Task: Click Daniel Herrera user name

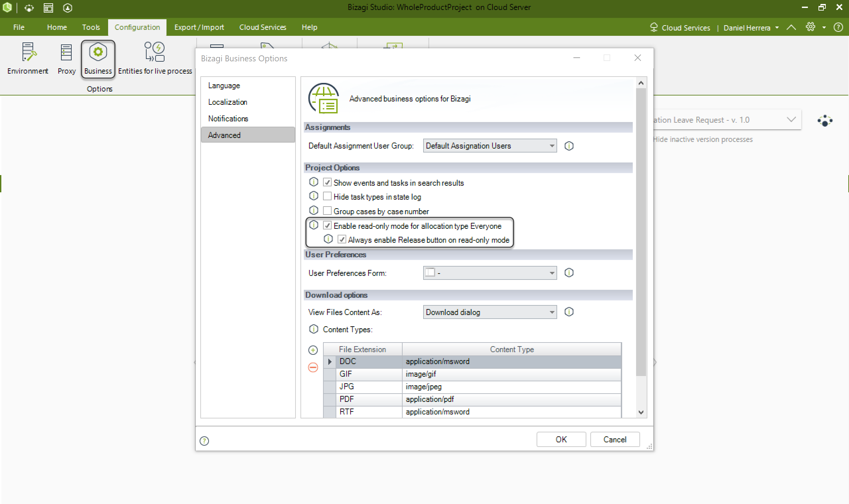Action: click(747, 28)
